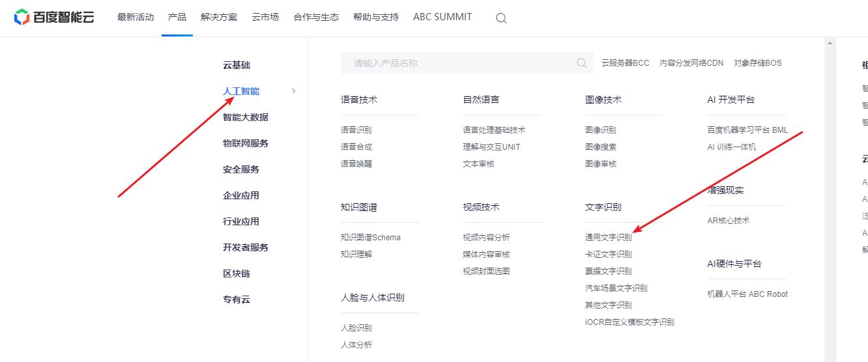Open the 对象存储BOS quick link
868x362 pixels.
(758, 63)
